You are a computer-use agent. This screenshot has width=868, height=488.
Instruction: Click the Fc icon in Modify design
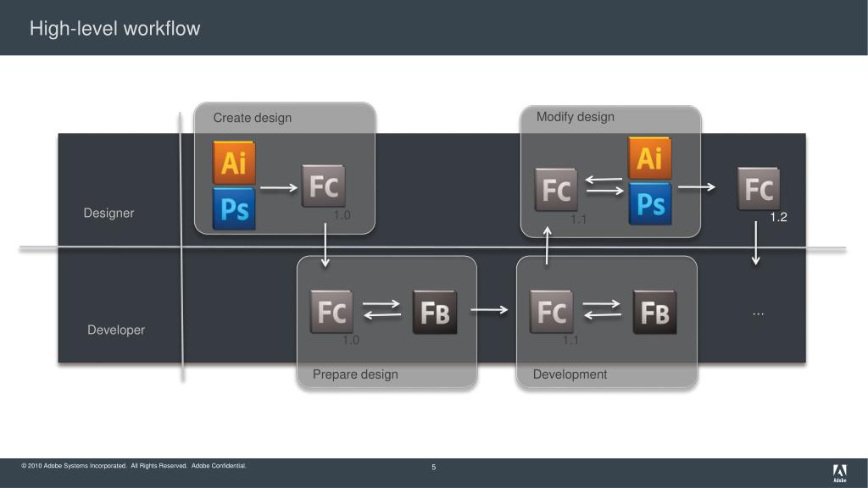(556, 190)
